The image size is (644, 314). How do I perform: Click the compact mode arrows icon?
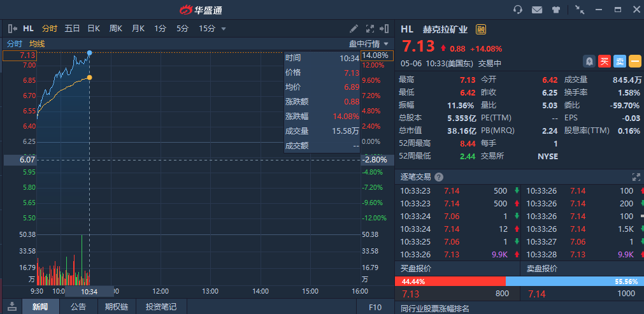tap(579, 10)
